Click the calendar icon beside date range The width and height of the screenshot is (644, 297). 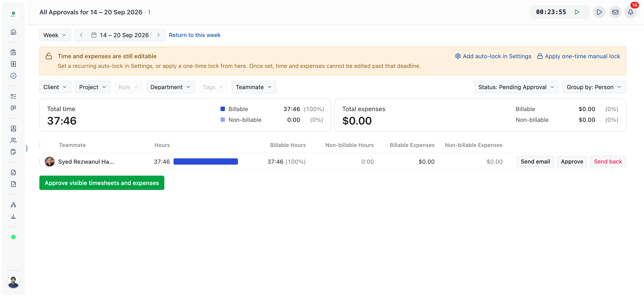[94, 35]
